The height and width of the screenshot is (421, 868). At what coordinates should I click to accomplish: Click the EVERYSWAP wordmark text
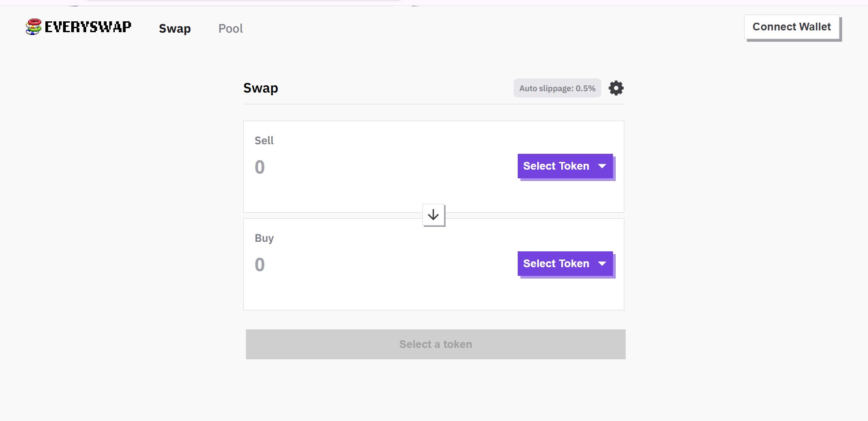(x=88, y=27)
